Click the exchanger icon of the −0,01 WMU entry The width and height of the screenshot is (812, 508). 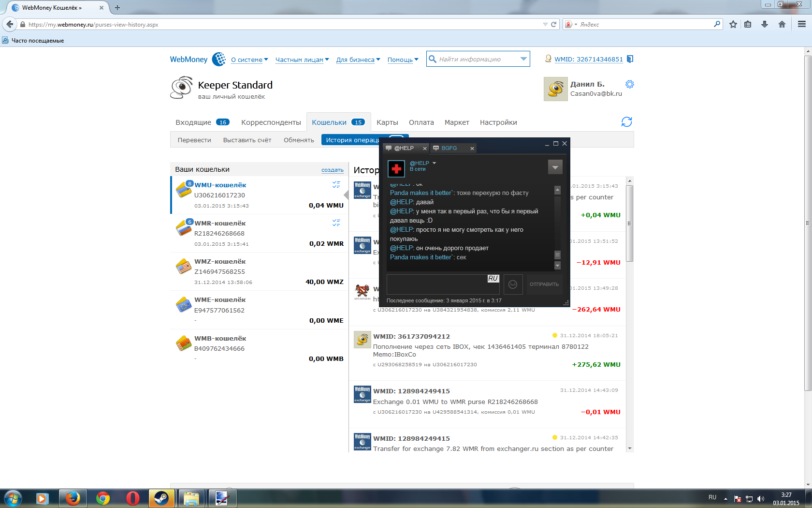pos(362,394)
